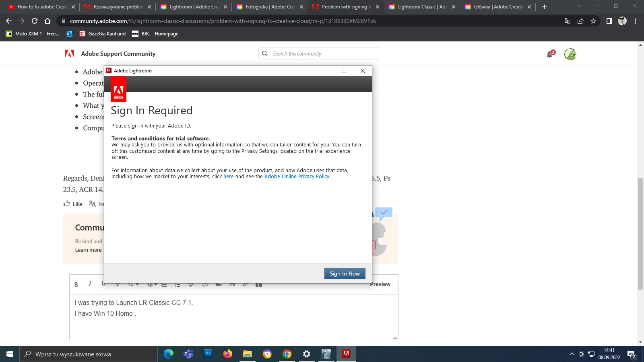Switch to 'Lightroom | Adobe Cre' tab
This screenshot has width=644, height=362.
click(x=194, y=7)
